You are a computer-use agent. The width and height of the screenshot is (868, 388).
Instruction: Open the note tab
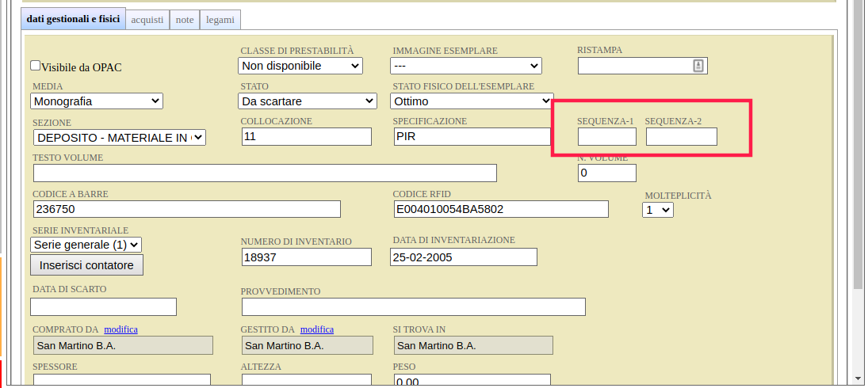tap(184, 19)
